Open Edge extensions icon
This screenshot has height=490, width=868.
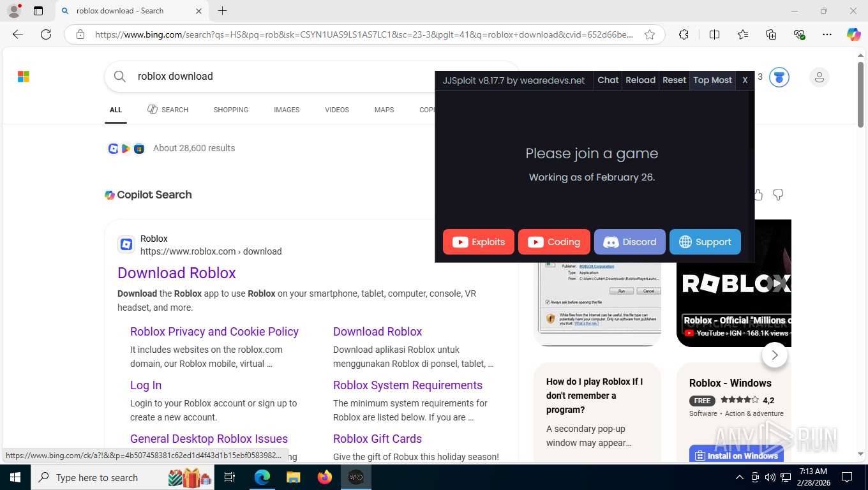coord(684,34)
